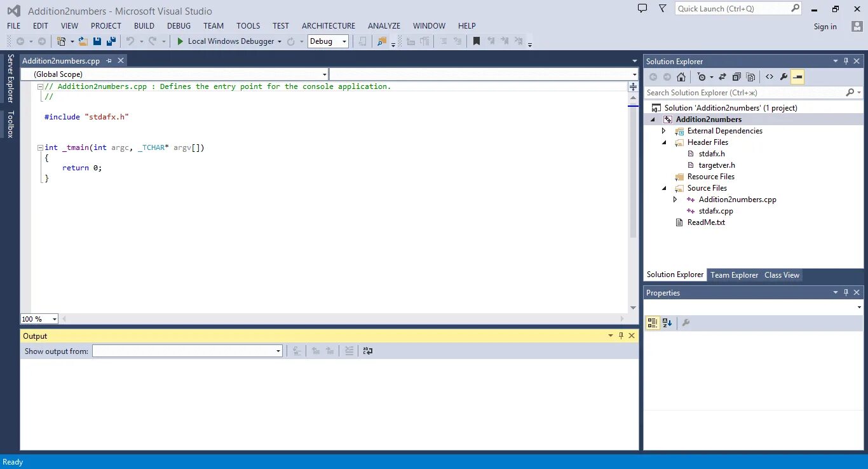Viewport: 868px width, 469px height.
Task: Open the FILE menu
Action: [13, 26]
